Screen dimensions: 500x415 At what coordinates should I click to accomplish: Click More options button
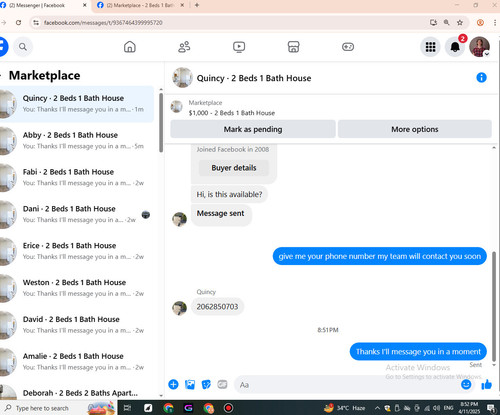[415, 129]
